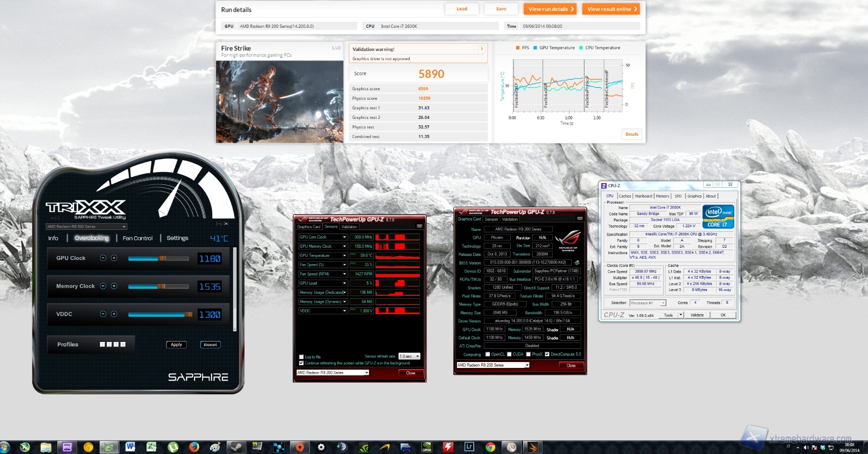Screen dimensions: 868x454
Task: Enable the Log to file checkbox
Action: click(x=301, y=357)
